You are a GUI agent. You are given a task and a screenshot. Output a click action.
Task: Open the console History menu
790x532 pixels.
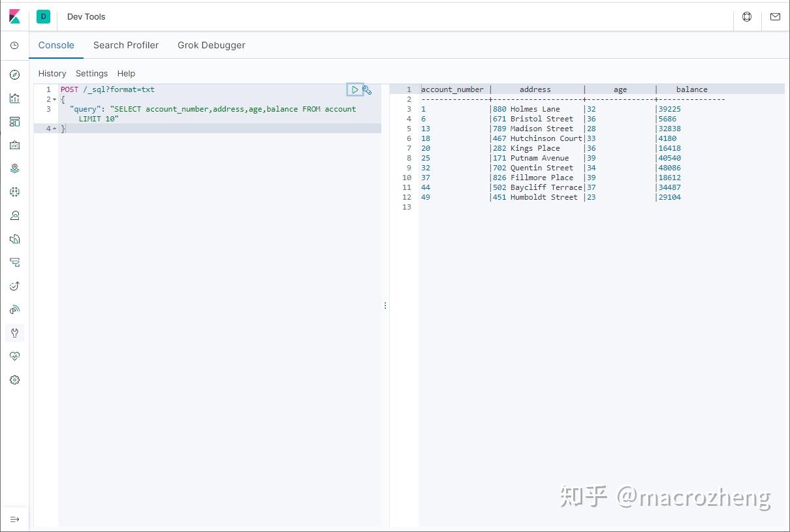pos(52,73)
